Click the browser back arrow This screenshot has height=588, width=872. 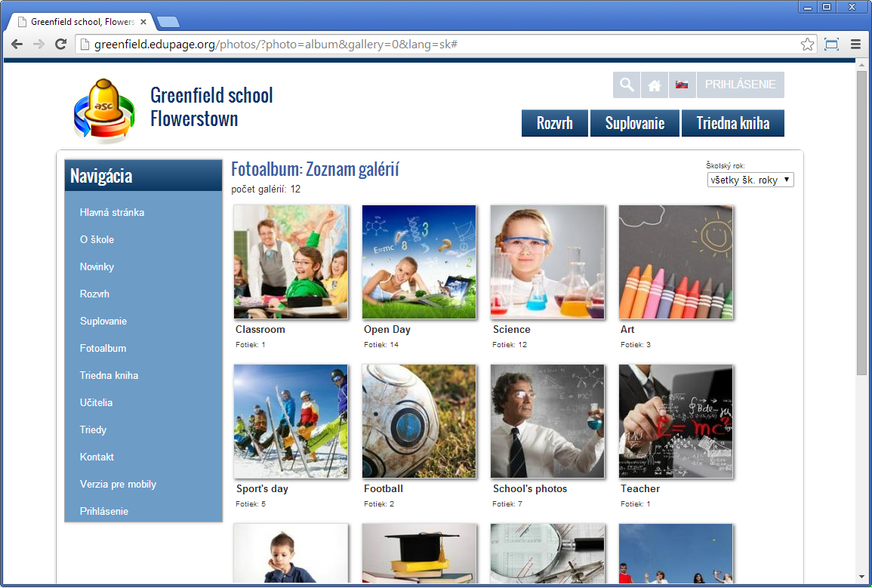(x=17, y=45)
